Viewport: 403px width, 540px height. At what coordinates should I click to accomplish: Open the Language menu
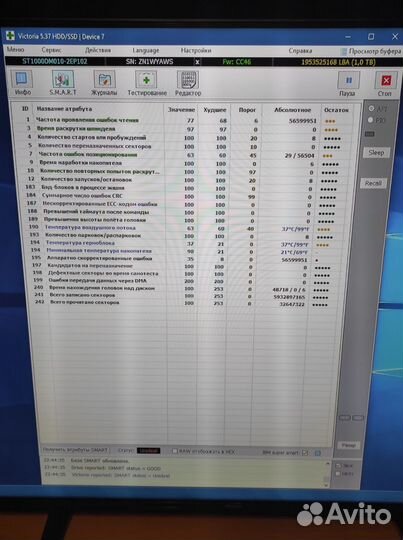(x=146, y=51)
